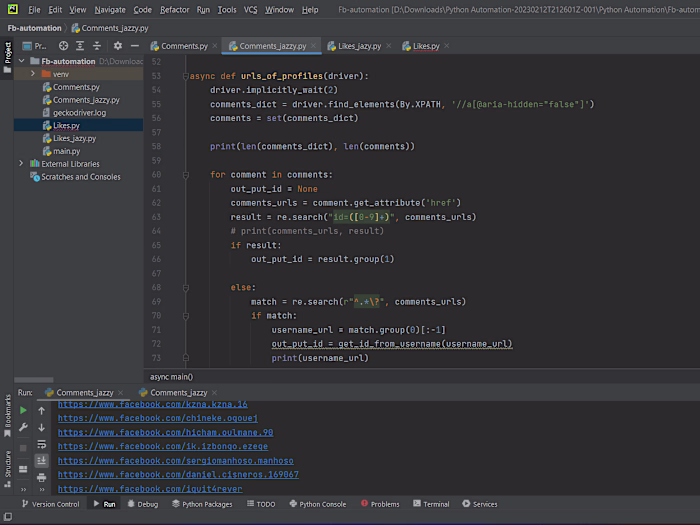Image resolution: width=700 pixels, height=525 pixels.
Task: Click async main() editor breadcrumb
Action: tap(171, 376)
